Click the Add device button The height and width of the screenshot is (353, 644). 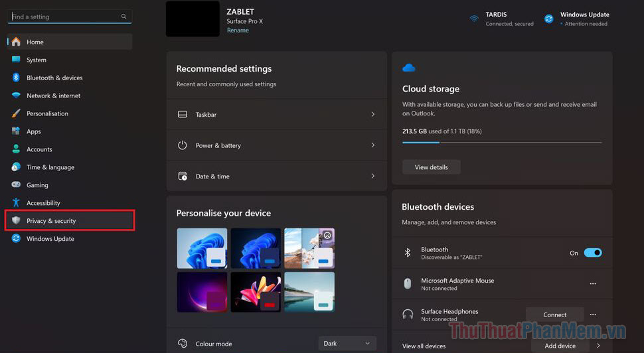coord(560,346)
